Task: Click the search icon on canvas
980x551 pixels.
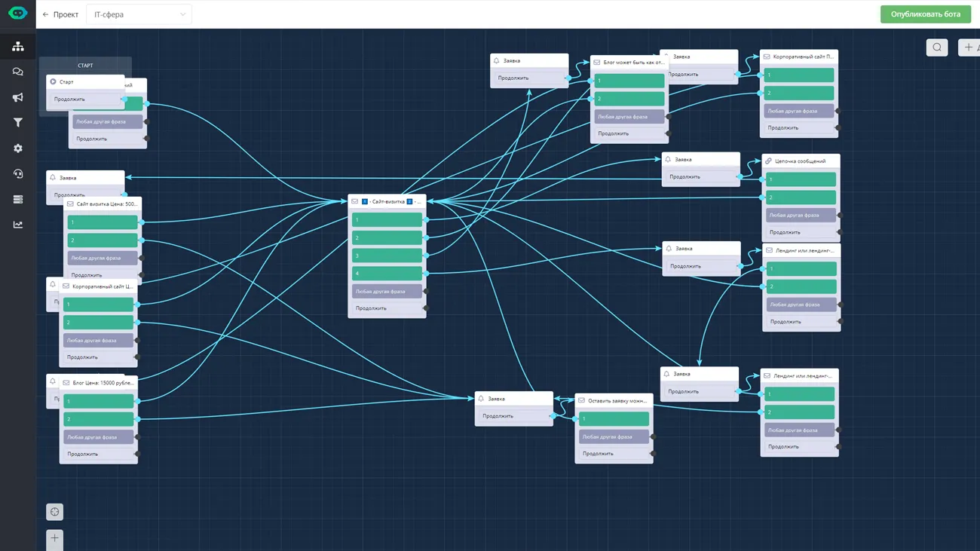Action: tap(937, 47)
